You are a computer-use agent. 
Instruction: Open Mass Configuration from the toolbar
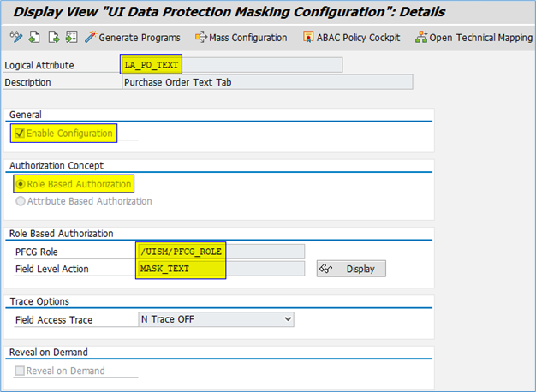click(241, 38)
